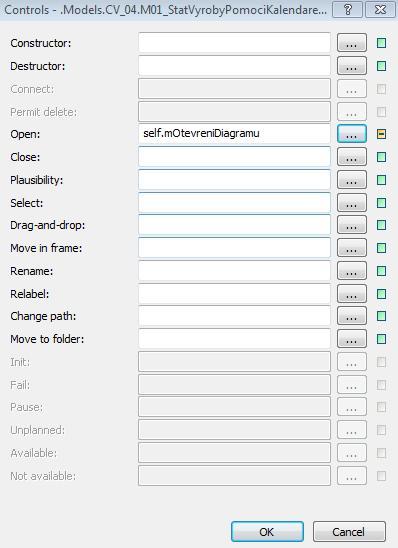This screenshot has height=548, width=398.
Task: Click the ellipsis button for Rename
Action: pos(352,271)
